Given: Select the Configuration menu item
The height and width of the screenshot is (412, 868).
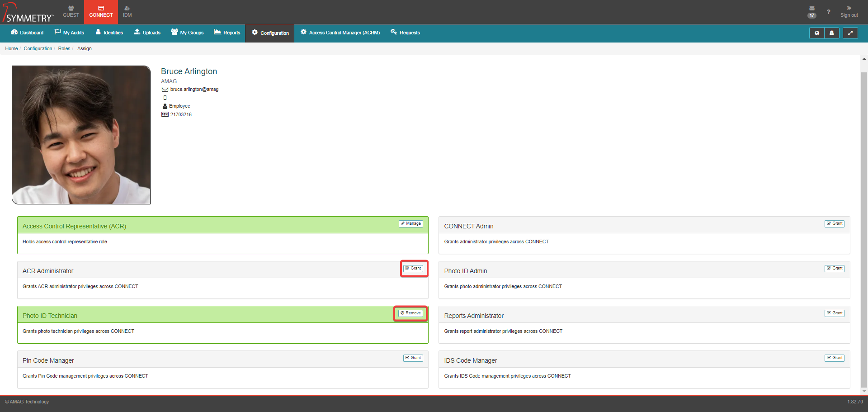Looking at the screenshot, I should pyautogui.click(x=270, y=33).
